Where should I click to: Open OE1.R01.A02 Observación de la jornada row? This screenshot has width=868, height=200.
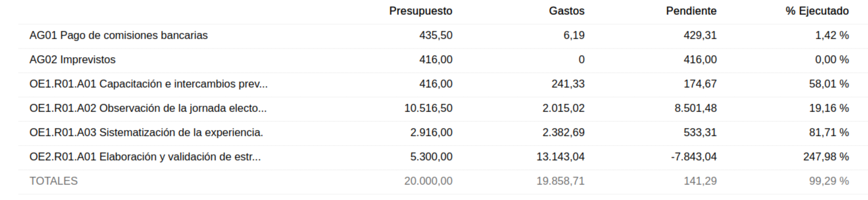coord(443,109)
